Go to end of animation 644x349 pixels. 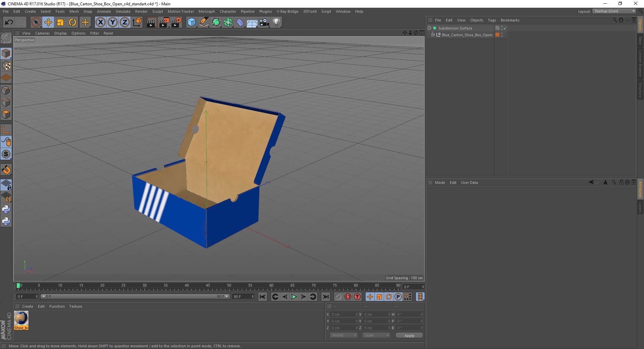(325, 297)
